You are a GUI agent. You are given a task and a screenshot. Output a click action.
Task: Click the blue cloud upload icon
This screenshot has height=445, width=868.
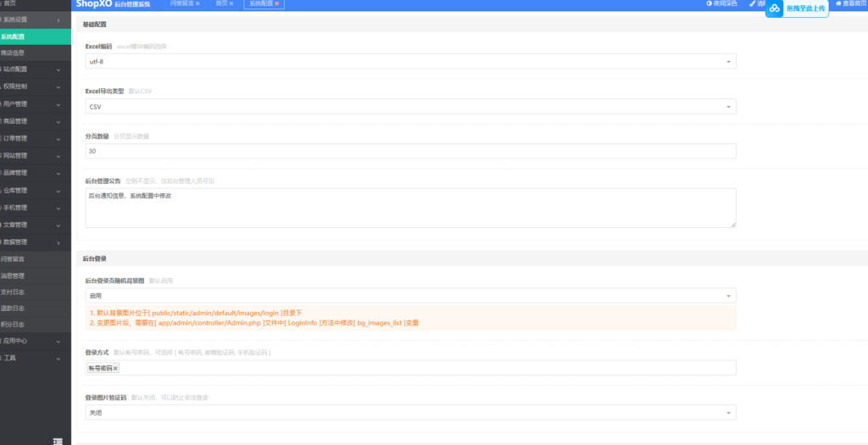[x=775, y=8]
